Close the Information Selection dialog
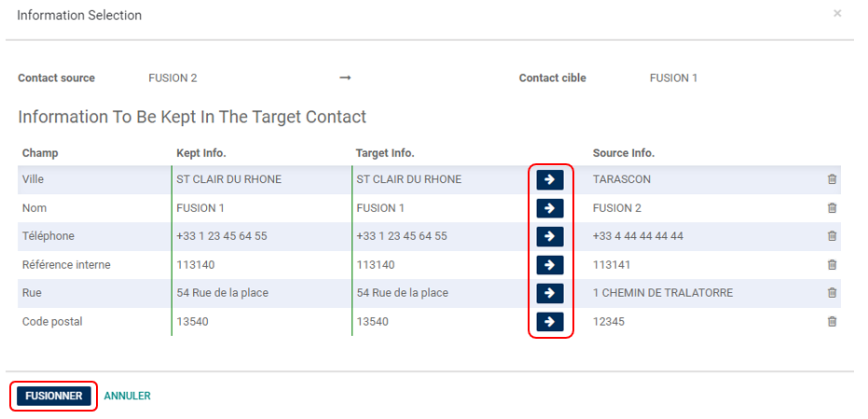The height and width of the screenshot is (419, 868). [837, 14]
